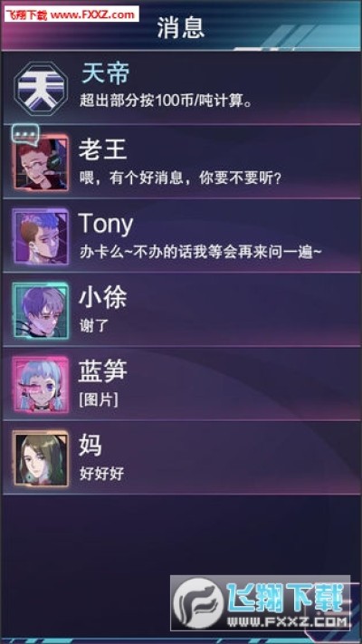The height and width of the screenshot is (644, 362).
Task: Open the 天帝 conversation name
Action: (106, 74)
